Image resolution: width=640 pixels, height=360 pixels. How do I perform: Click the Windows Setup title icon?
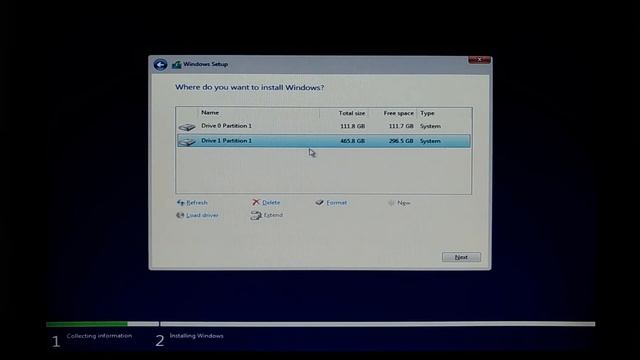point(176,64)
